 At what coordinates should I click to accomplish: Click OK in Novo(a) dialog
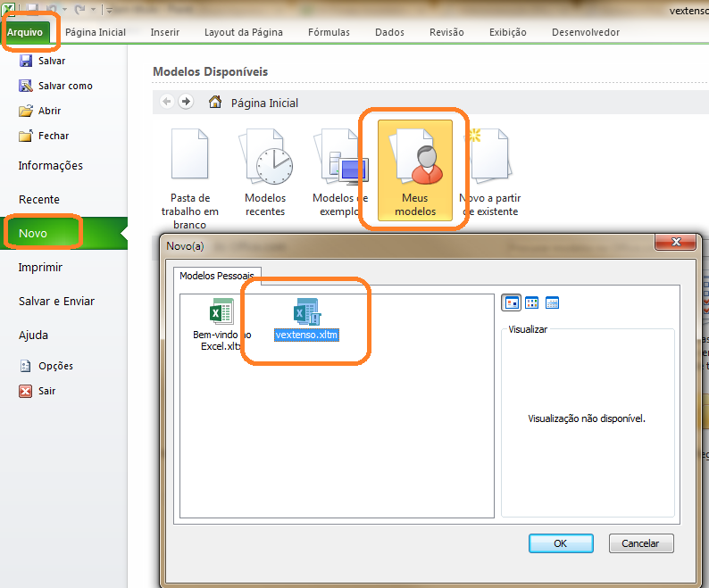pos(561,543)
